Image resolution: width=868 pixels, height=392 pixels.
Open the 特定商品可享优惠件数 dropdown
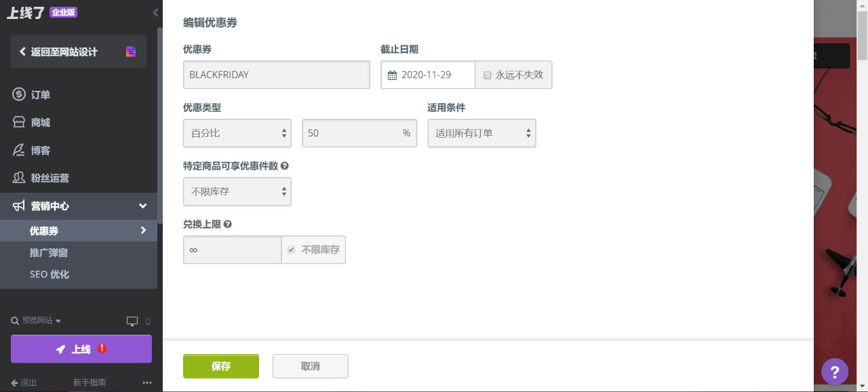(237, 191)
